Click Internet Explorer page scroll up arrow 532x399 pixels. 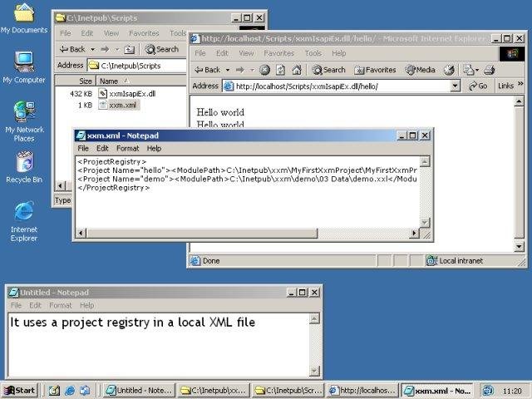click(x=519, y=101)
